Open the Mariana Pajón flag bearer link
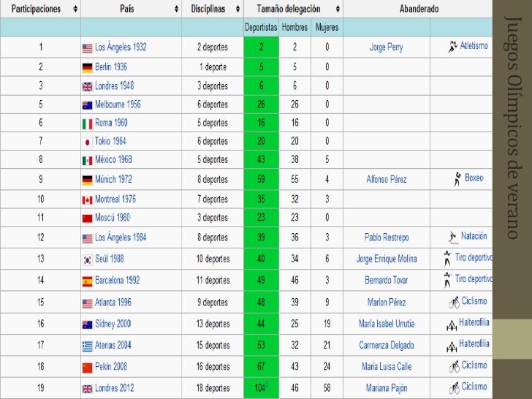This screenshot has width=532, height=399. pyautogui.click(x=386, y=388)
